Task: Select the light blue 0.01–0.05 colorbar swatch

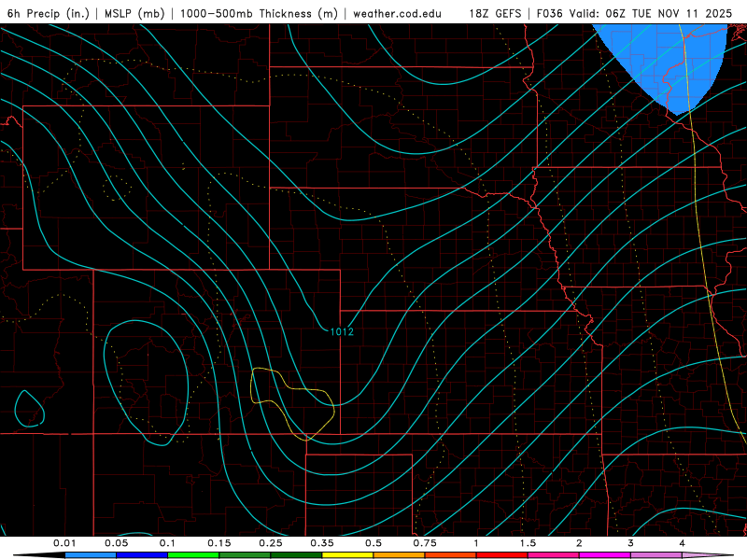Action: (x=91, y=555)
